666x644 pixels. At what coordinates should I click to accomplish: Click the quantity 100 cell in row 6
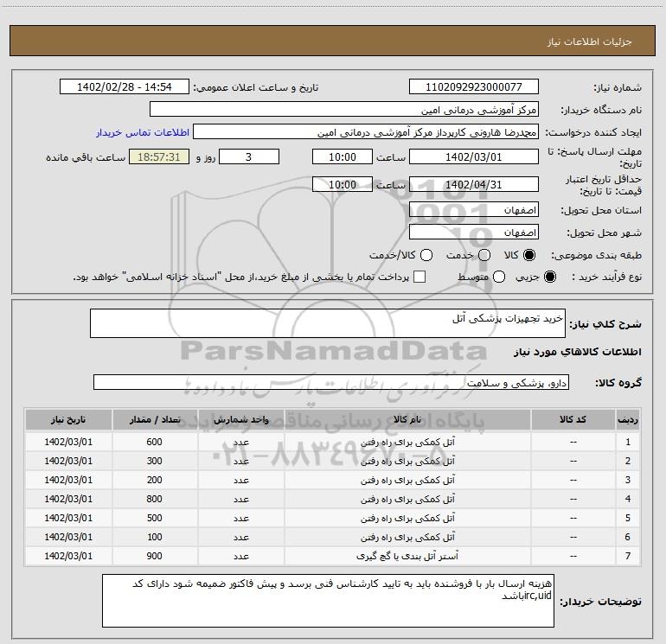pyautogui.click(x=155, y=537)
